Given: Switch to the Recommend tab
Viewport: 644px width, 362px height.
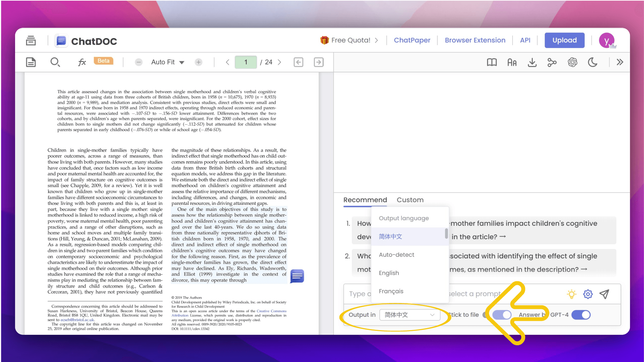Looking at the screenshot, I should [x=365, y=200].
